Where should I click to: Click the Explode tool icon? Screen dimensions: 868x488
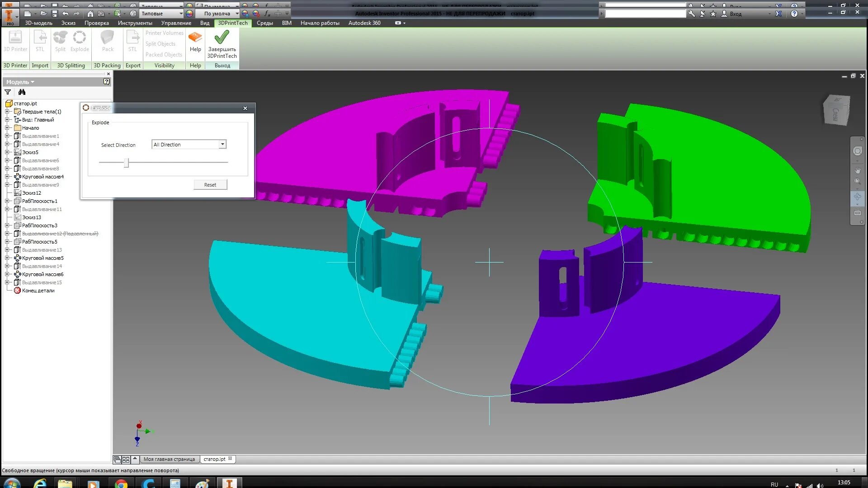pyautogui.click(x=80, y=38)
